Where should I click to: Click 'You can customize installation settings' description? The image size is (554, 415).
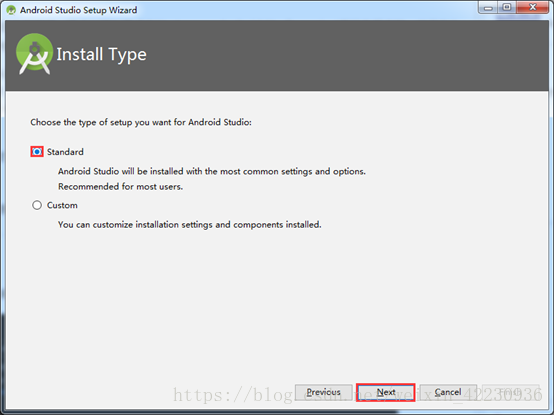[190, 225]
